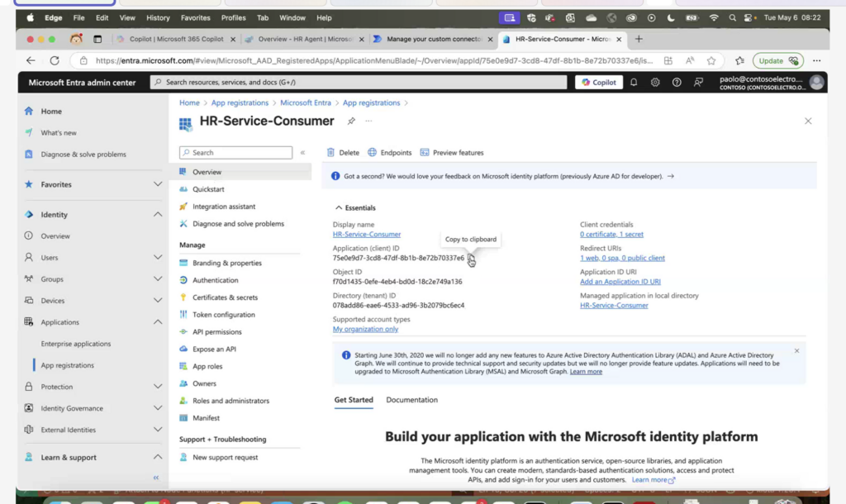The height and width of the screenshot is (504, 846).
Task: Click the user account avatar
Action: [x=816, y=83]
